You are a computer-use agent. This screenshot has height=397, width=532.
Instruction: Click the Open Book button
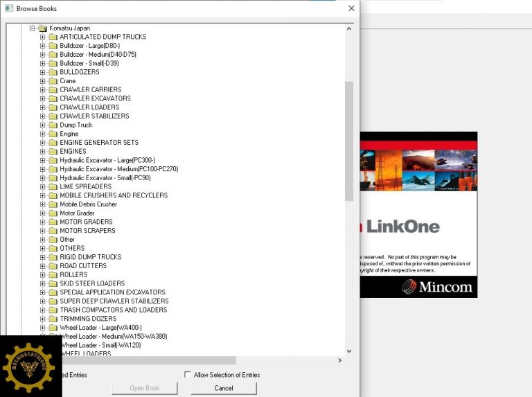click(x=145, y=388)
